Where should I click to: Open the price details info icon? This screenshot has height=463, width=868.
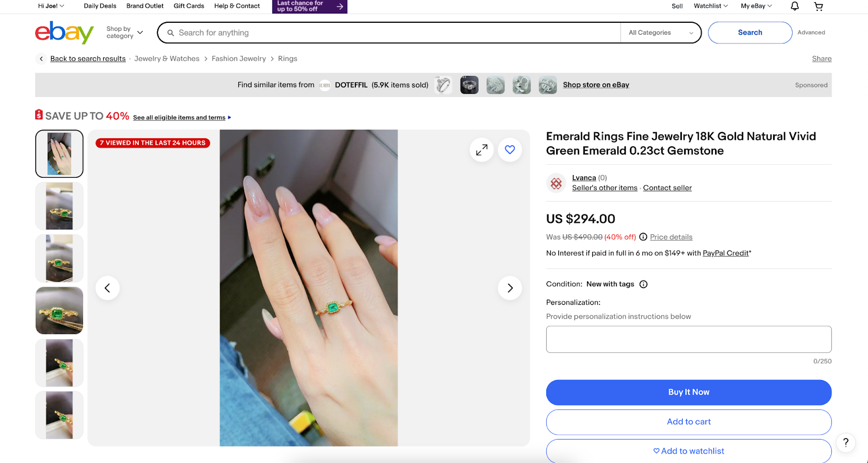[643, 237]
